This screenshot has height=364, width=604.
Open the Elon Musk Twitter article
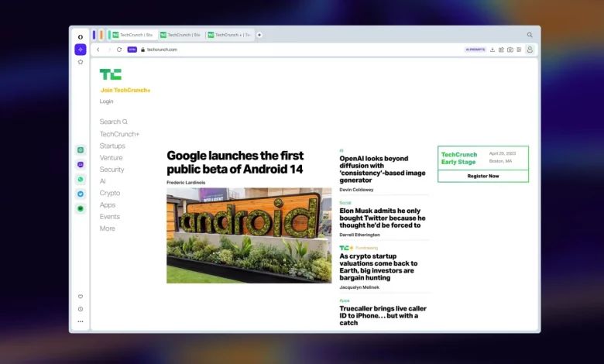pos(383,218)
